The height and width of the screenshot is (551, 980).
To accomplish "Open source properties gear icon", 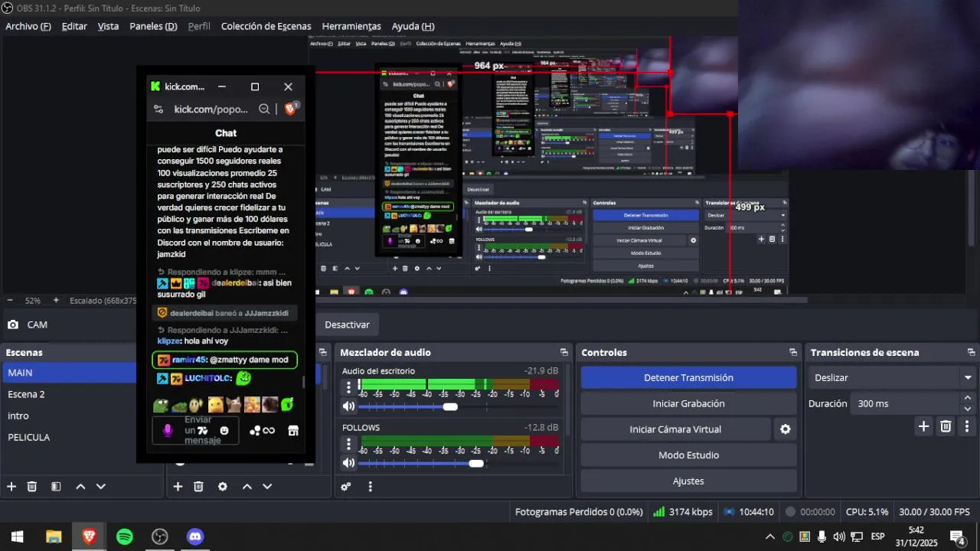I will (223, 486).
